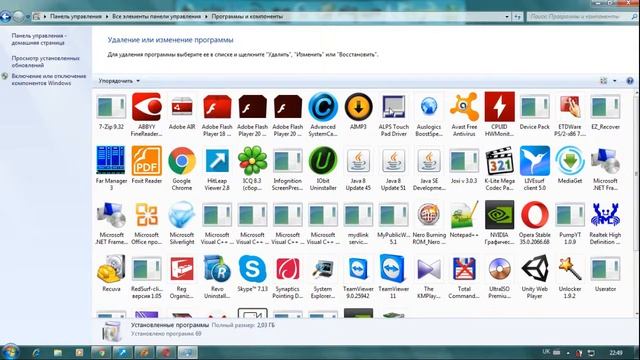
Task: Open Просмотр установленных обновлений link
Action: (x=46, y=62)
